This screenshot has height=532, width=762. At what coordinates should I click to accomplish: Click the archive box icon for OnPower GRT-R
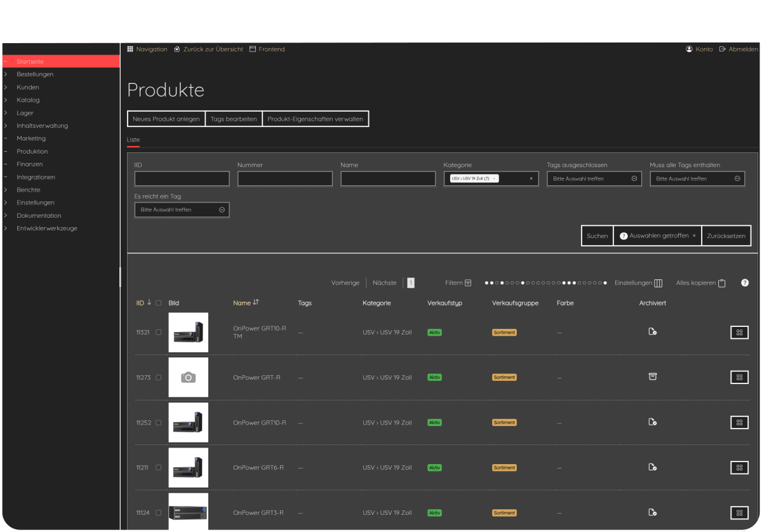coord(652,376)
